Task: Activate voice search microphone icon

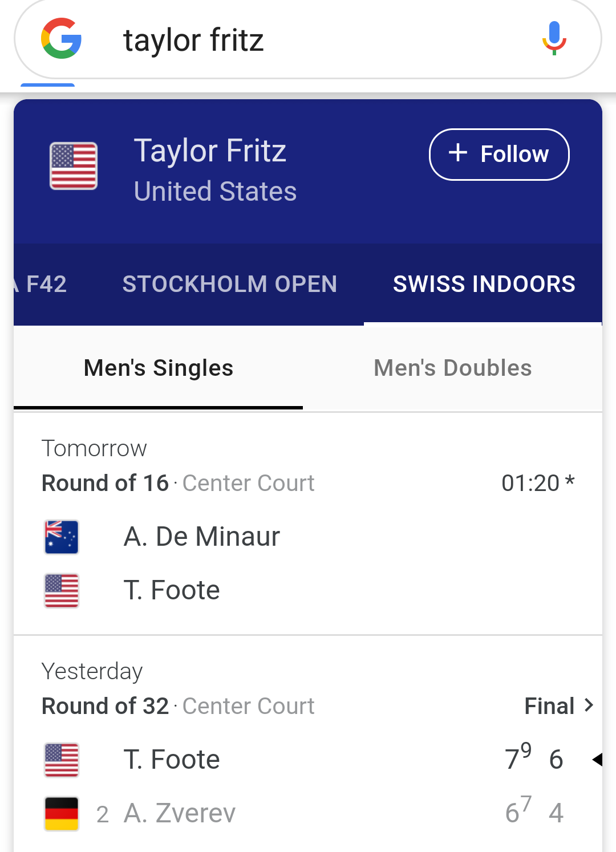Action: (554, 38)
